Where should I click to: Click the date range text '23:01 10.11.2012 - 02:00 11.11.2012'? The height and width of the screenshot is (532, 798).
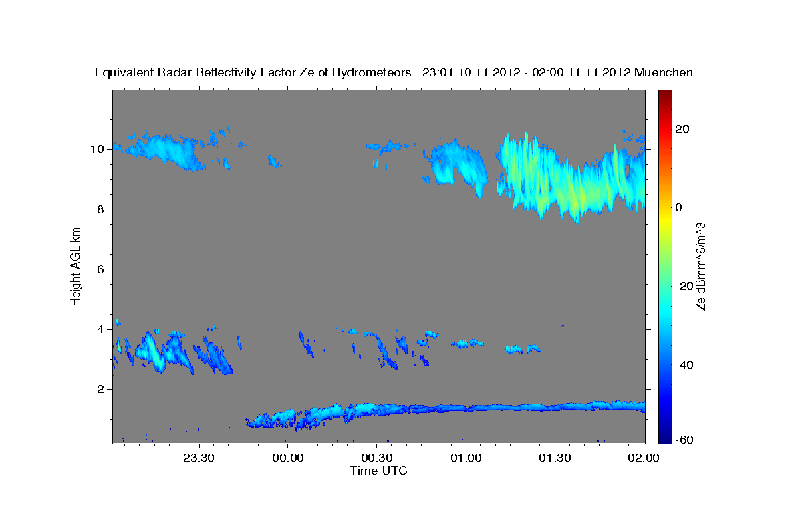[527, 72]
